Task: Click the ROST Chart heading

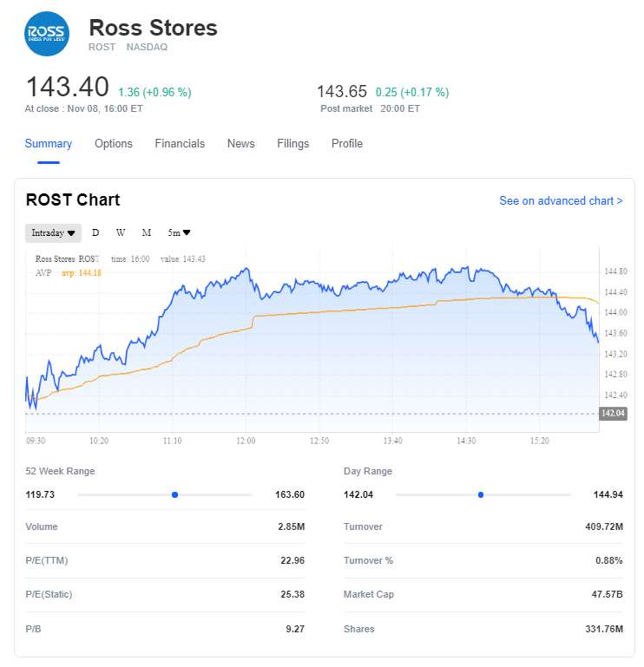Action: [73, 200]
